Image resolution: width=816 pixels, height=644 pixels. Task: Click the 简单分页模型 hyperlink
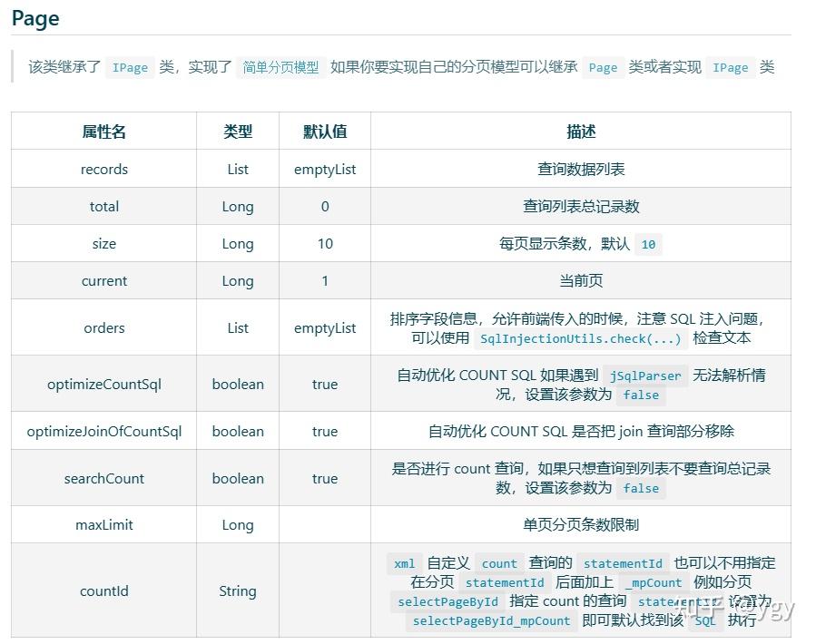point(278,67)
